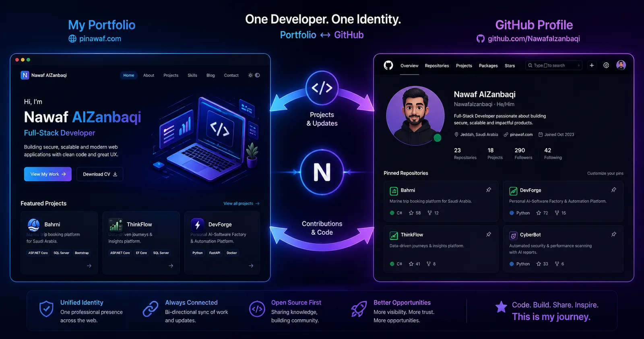Click the ThinkFlow chart icon in Featured Projects

(116, 225)
